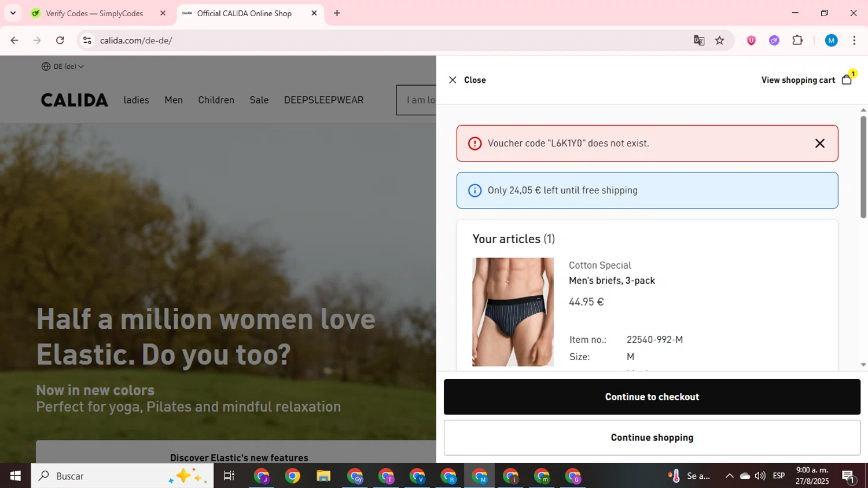868x488 pixels.
Task: Open the ladies menu
Action: 137,100
